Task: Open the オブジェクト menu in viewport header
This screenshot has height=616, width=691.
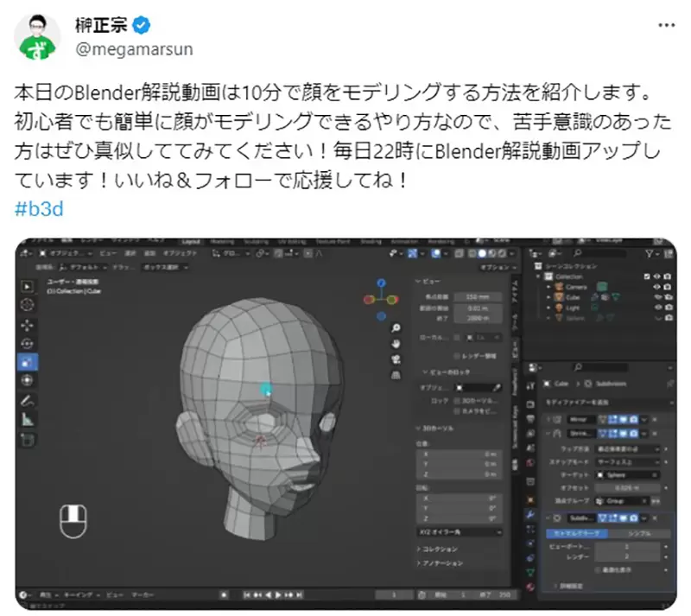Action: pyautogui.click(x=180, y=253)
